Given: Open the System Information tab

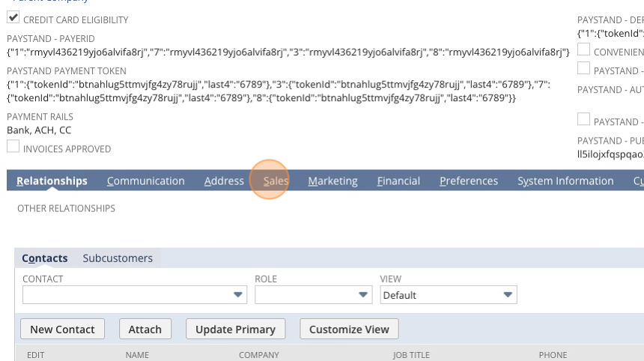Looking at the screenshot, I should click(565, 180).
